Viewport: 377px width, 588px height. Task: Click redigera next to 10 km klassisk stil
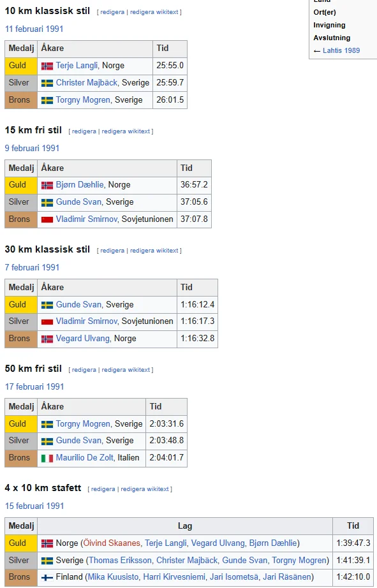click(x=112, y=12)
